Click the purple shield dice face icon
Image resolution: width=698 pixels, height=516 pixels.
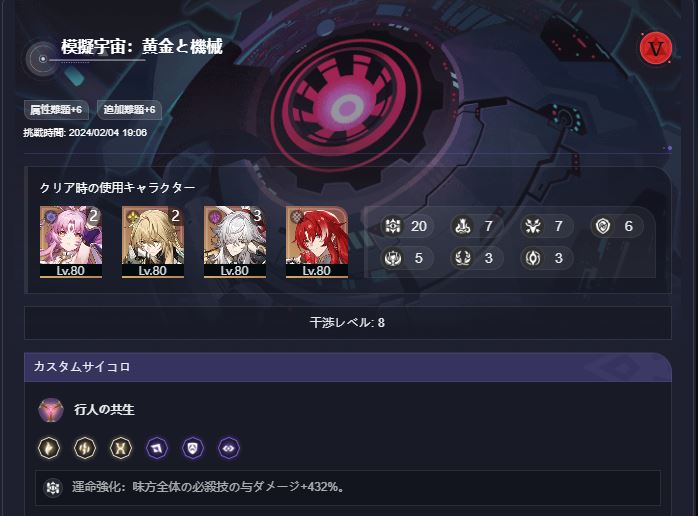[193, 448]
